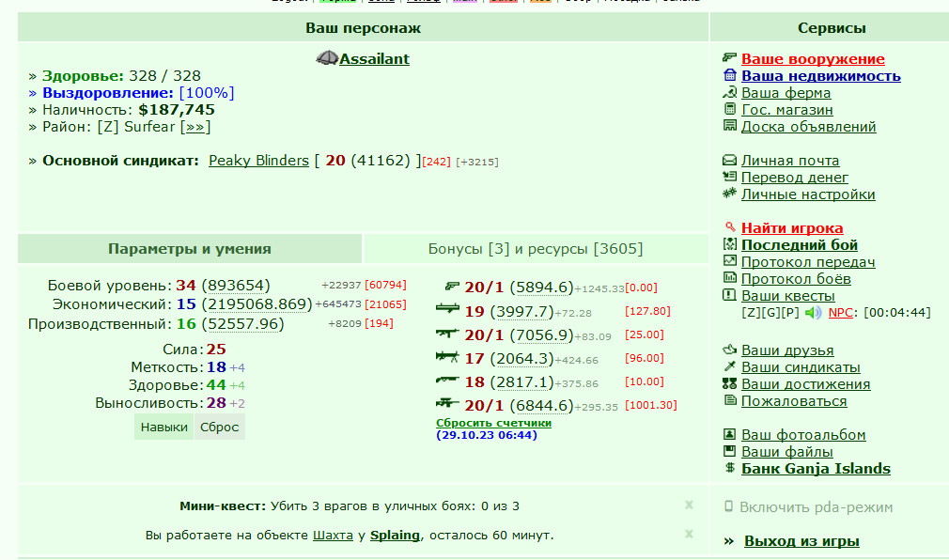Click Выход из игры link

pyautogui.click(x=801, y=541)
